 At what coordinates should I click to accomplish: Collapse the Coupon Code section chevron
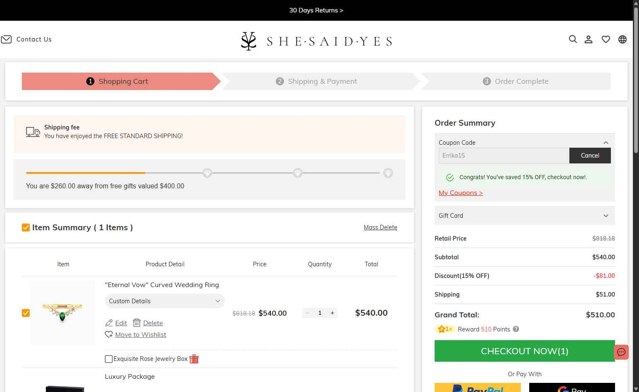point(606,143)
